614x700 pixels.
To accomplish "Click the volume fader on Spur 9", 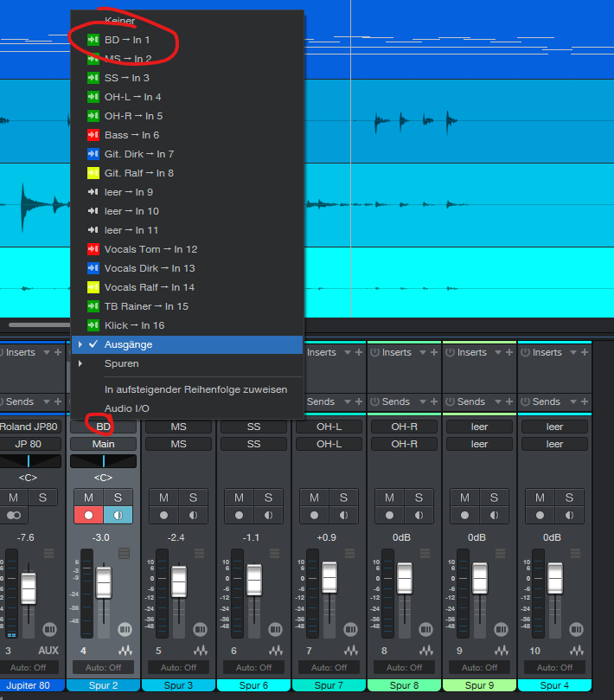I will tap(480, 578).
